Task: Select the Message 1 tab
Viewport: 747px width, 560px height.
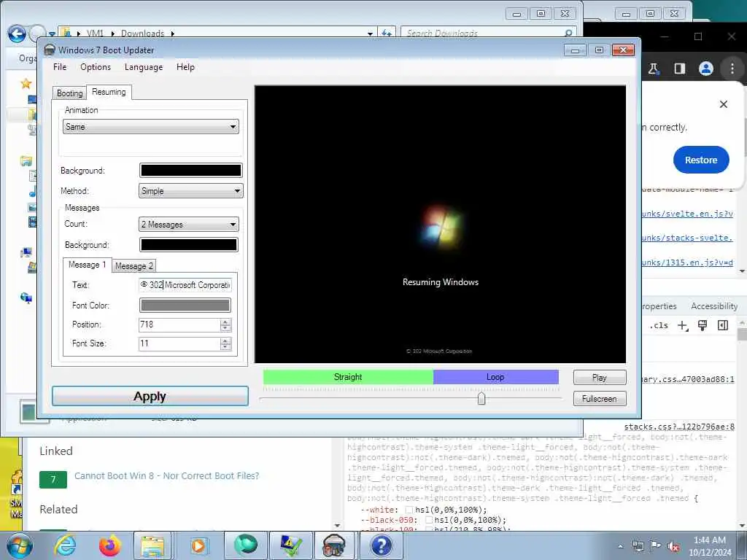Action: tap(88, 265)
